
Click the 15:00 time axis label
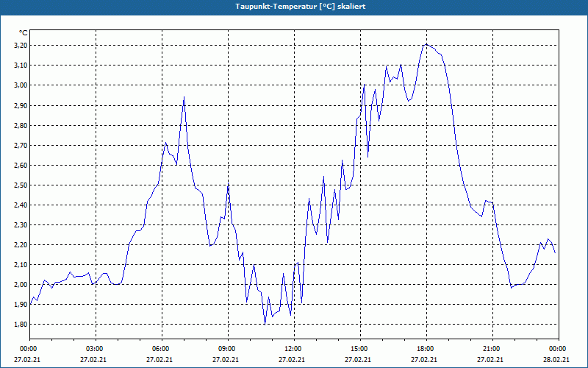360,349
